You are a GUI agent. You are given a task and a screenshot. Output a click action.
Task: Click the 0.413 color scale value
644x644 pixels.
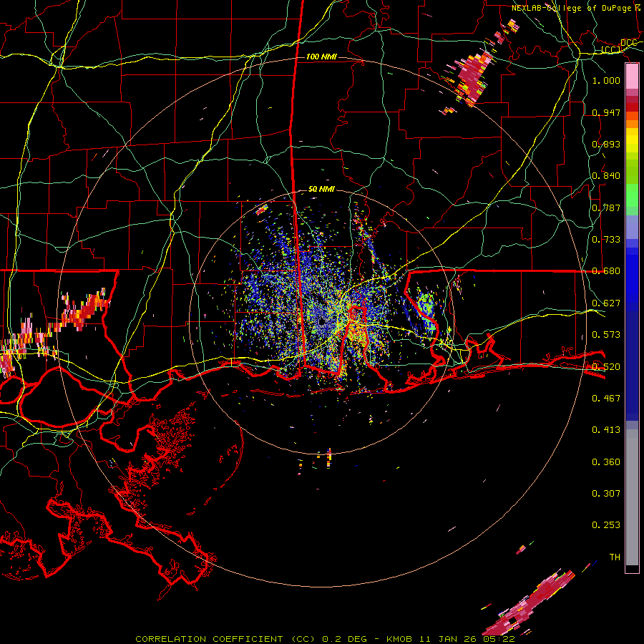pos(606,430)
